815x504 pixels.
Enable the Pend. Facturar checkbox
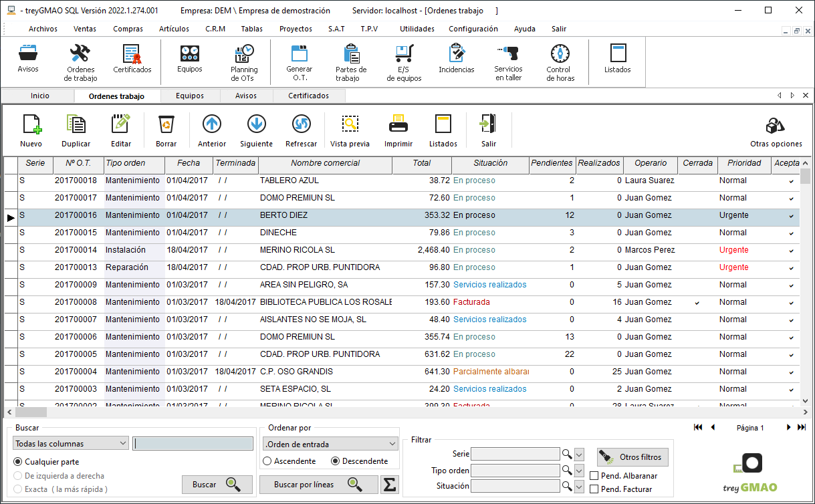pyautogui.click(x=594, y=489)
